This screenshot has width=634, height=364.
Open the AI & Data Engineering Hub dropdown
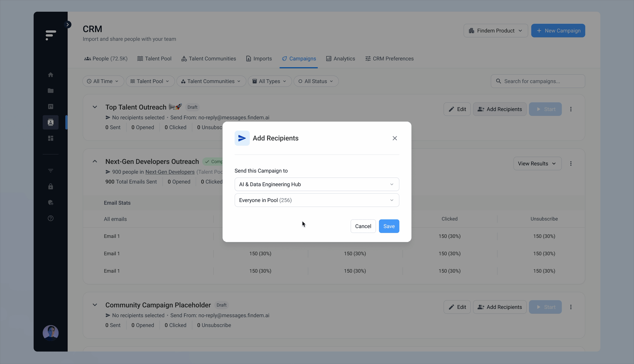pyautogui.click(x=316, y=184)
